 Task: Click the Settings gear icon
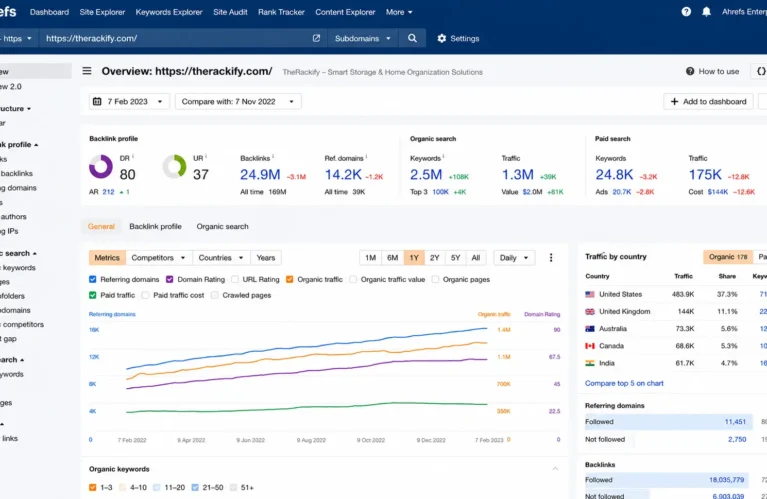[x=442, y=38]
